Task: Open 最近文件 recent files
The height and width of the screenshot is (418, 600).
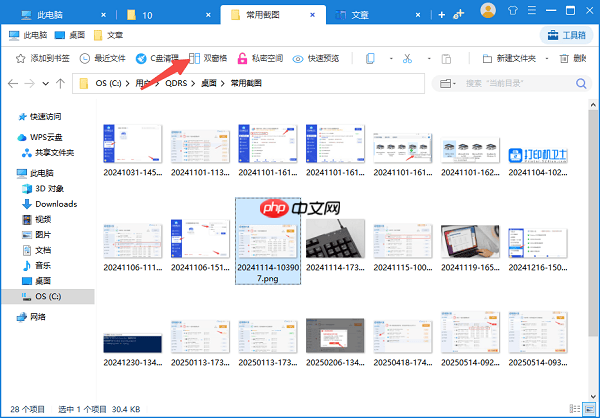Action: coord(102,59)
